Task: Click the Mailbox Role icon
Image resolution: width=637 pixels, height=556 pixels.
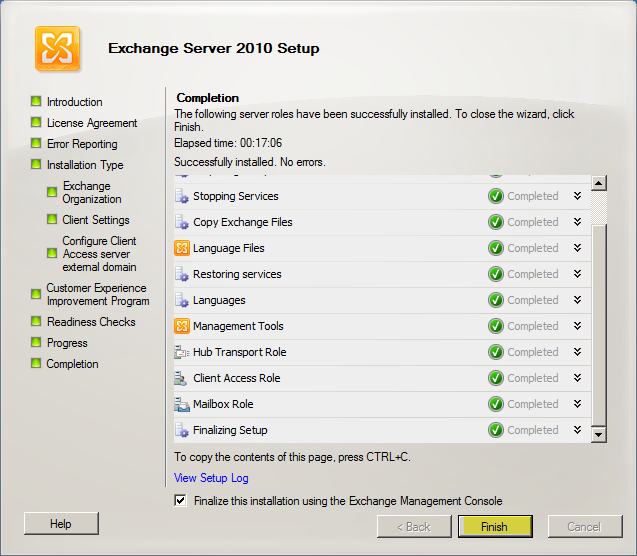Action: pos(182,404)
